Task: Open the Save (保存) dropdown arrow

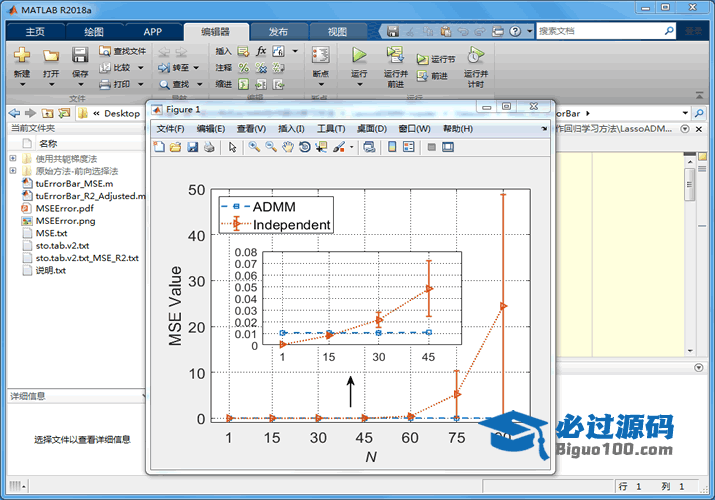Action: click(x=80, y=84)
